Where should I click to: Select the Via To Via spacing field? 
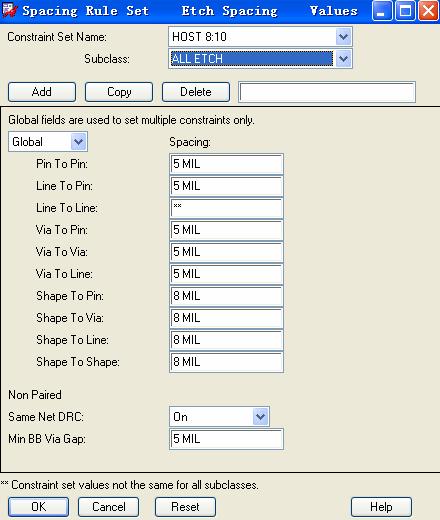(226, 252)
